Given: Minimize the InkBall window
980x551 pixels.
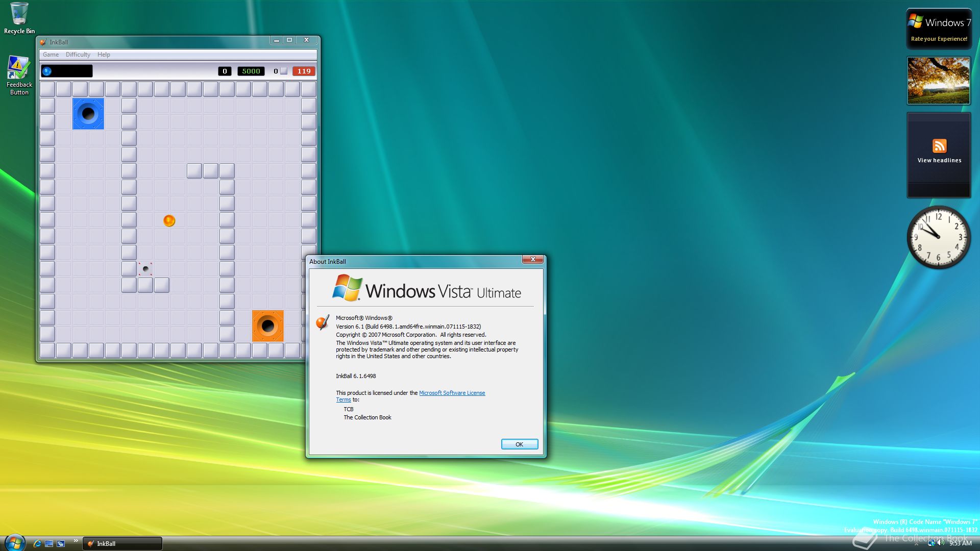Looking at the screenshot, I should point(276,40).
